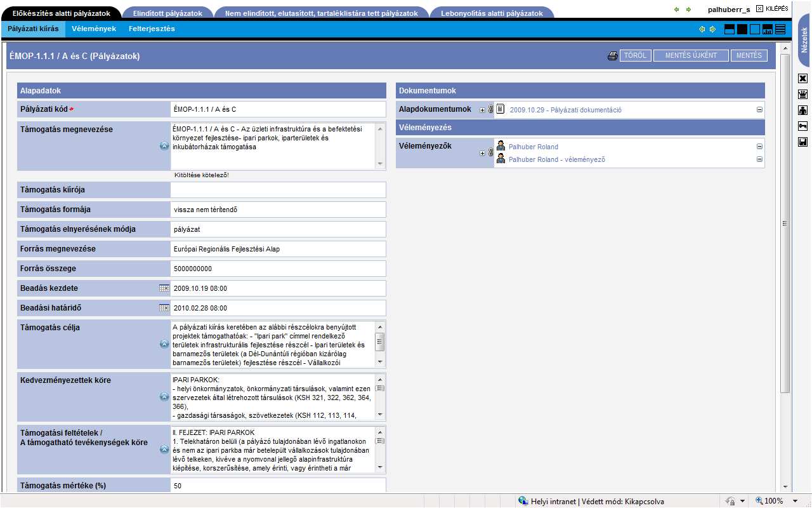Open Felterjesztés subtab
The width and height of the screenshot is (812, 508).
pyautogui.click(x=152, y=29)
